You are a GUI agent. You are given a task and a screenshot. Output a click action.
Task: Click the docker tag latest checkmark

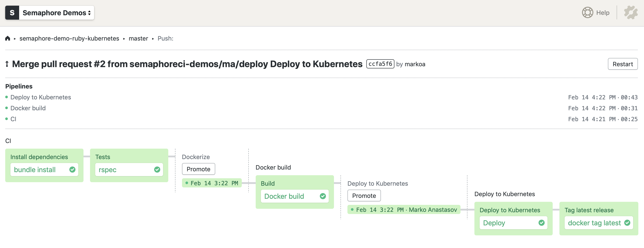[x=627, y=223]
